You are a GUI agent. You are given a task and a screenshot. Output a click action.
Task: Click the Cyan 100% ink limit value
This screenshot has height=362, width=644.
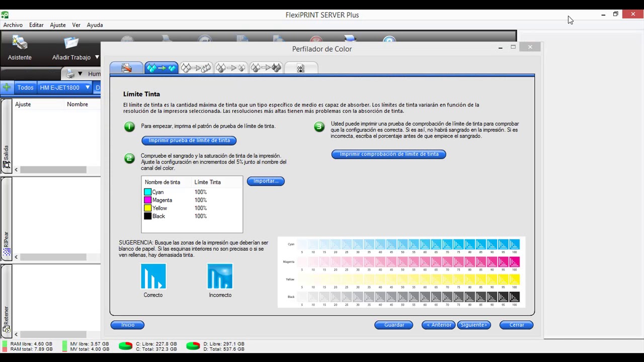tap(201, 192)
